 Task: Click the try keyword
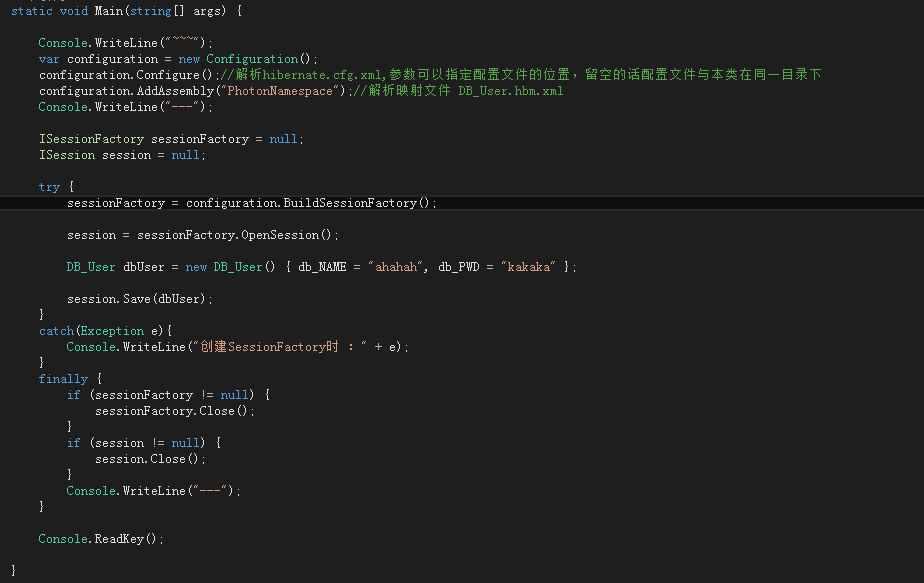pos(50,187)
